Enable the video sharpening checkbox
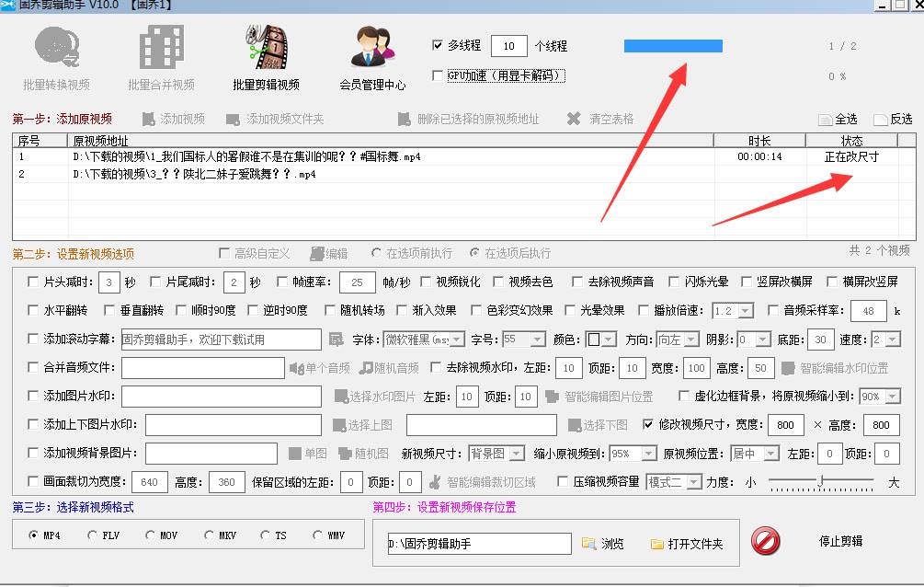This screenshot has height=587, width=924. (x=426, y=282)
